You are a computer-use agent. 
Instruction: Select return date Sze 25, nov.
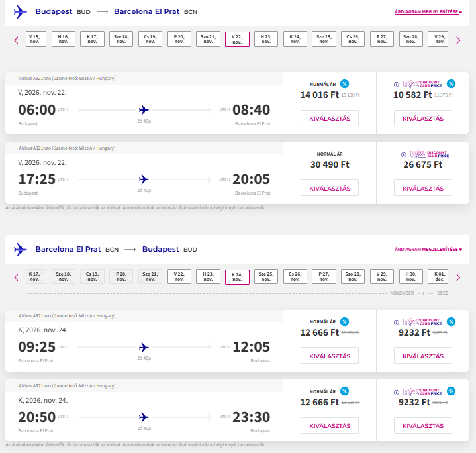[x=266, y=276]
